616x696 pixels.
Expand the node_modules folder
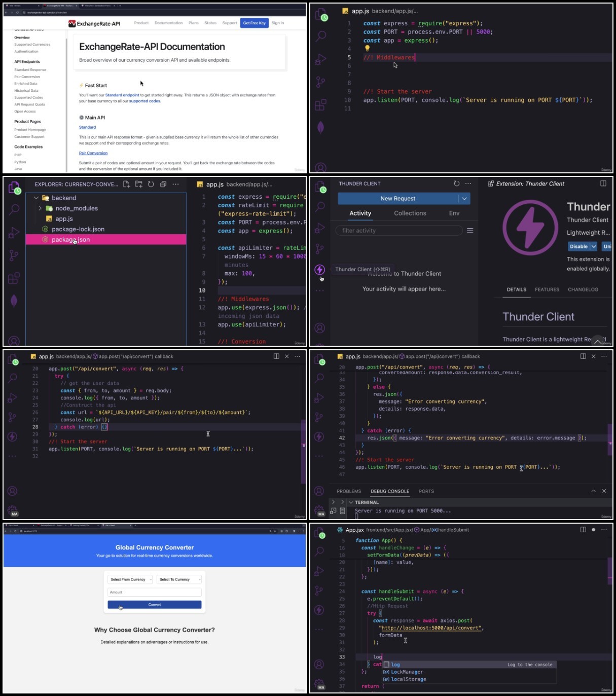[40, 208]
